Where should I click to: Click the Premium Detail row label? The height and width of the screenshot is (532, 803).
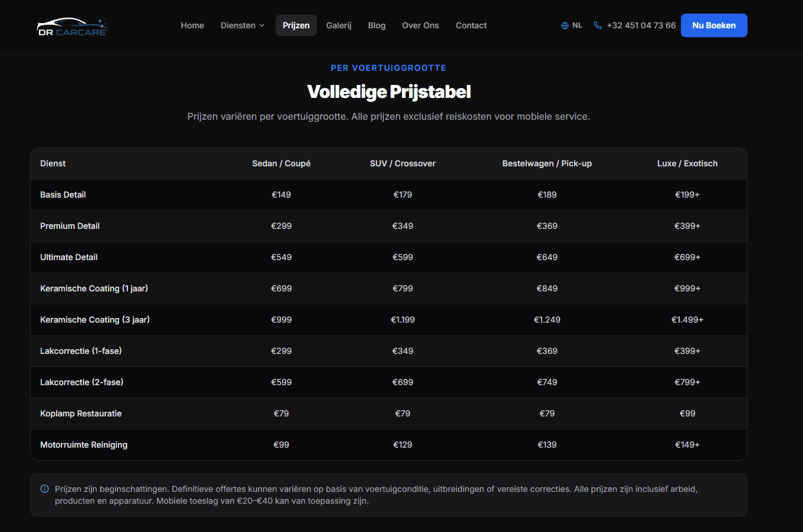click(x=70, y=226)
